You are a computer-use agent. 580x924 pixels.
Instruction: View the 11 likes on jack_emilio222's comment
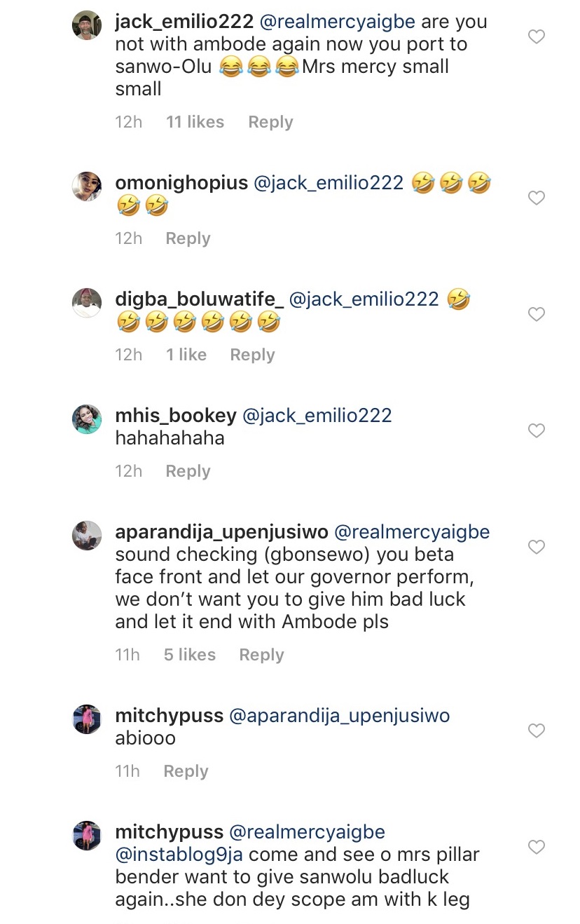point(195,122)
